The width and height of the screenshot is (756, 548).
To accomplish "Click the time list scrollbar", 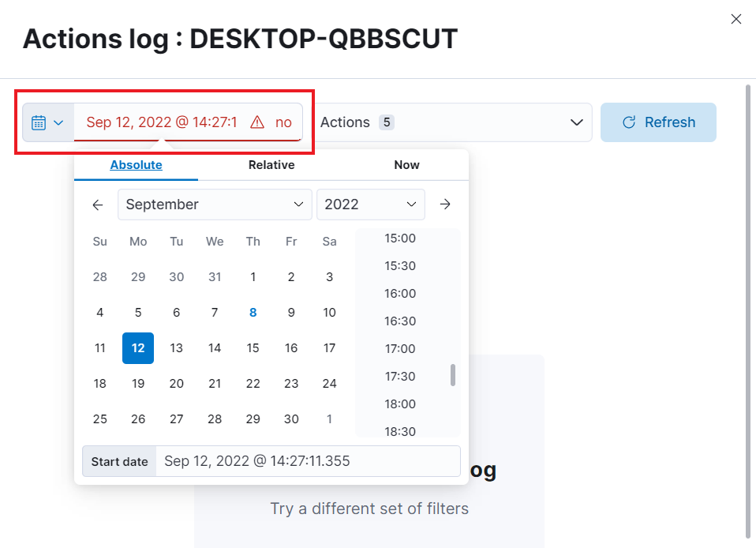I will [453, 376].
